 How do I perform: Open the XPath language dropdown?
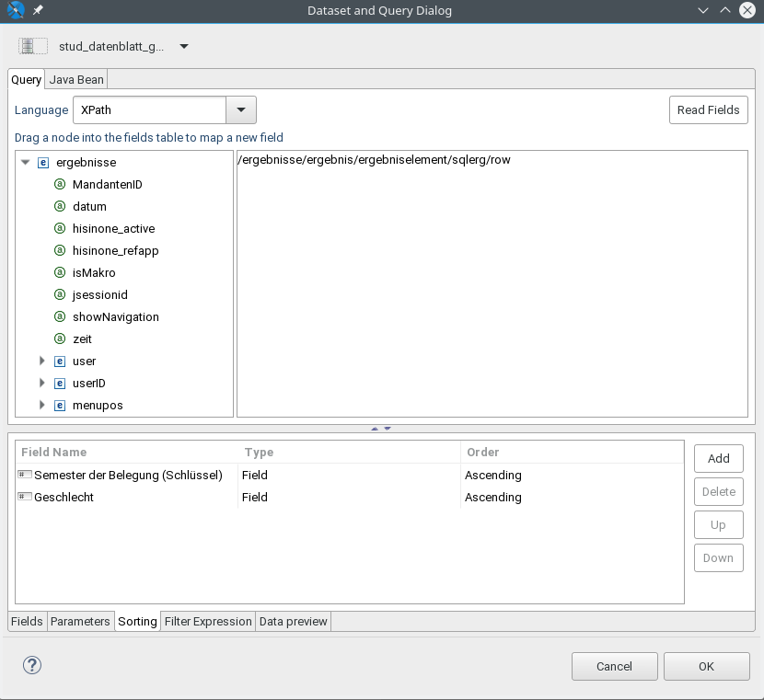click(240, 110)
